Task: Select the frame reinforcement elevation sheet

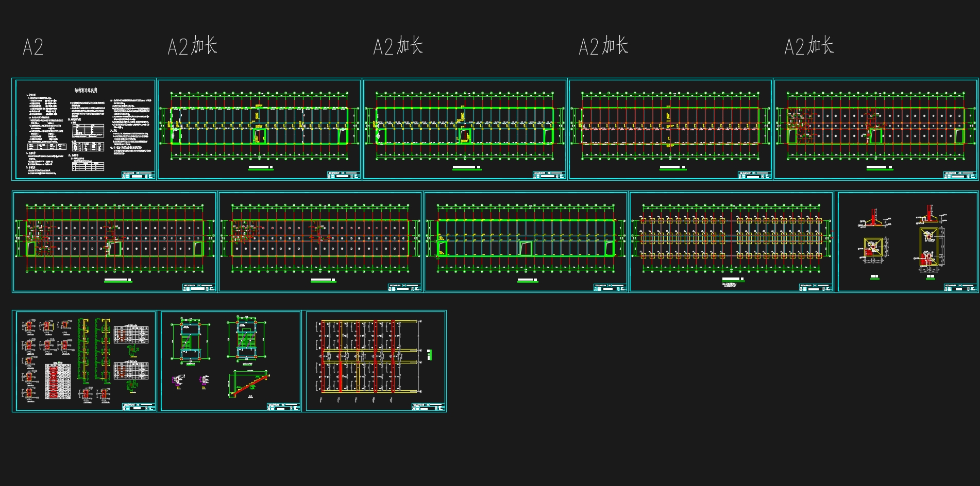Action: point(375,361)
